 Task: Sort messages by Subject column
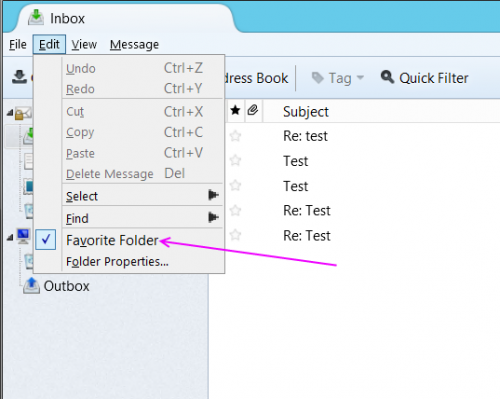point(306,112)
